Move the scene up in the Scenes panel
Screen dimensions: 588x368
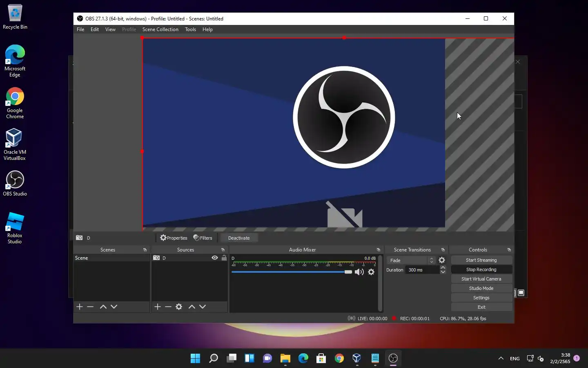pos(103,307)
